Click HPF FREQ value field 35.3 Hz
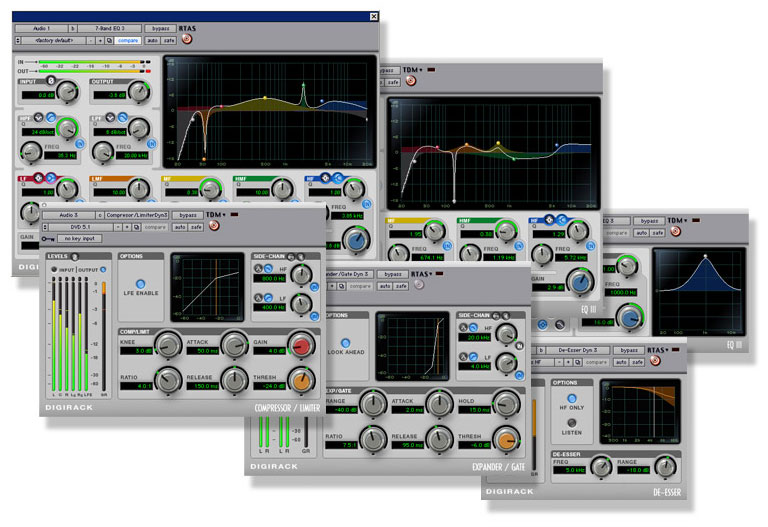 [x=61, y=155]
